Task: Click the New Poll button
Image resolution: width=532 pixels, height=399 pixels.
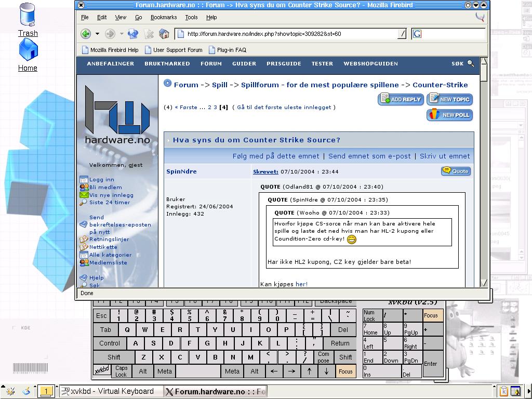Action: click(449, 115)
